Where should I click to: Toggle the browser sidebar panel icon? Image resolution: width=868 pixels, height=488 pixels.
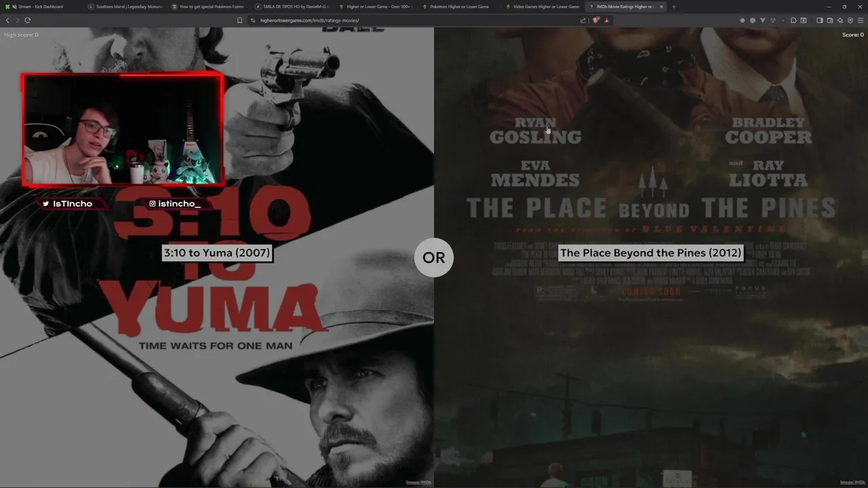click(x=820, y=20)
